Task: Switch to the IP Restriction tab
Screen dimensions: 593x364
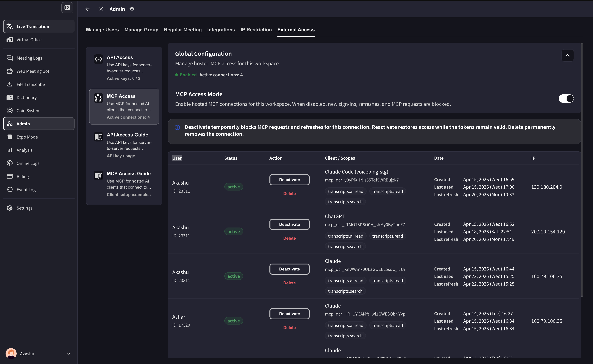Action: coord(256,30)
